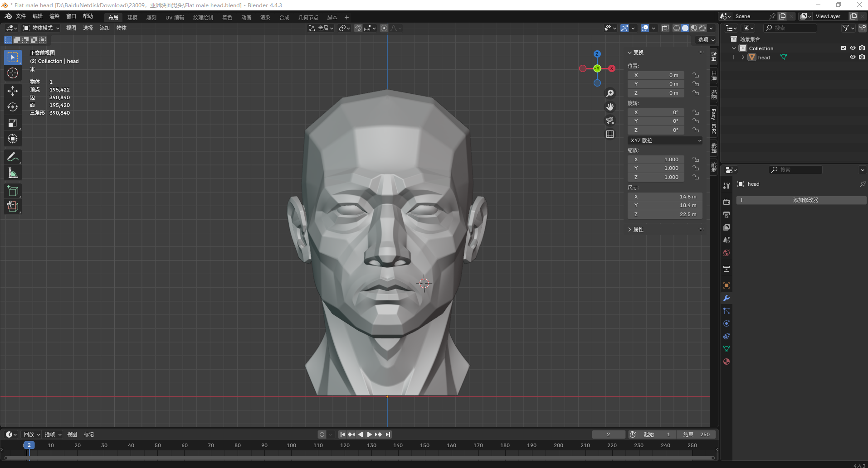
Task: Toggle camera view in viewport
Action: [610, 121]
